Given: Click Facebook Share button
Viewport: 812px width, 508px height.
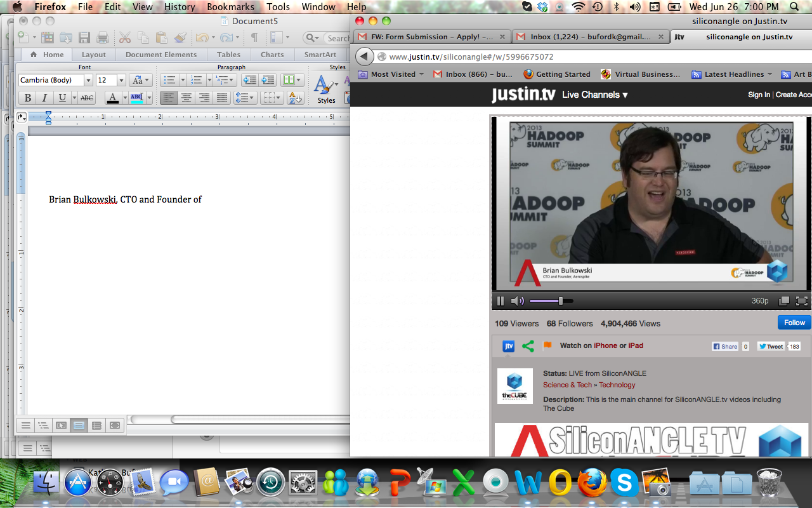Looking at the screenshot, I should click(725, 347).
